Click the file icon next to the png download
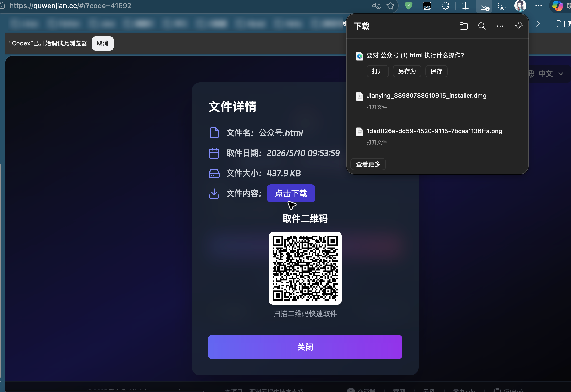571x392 pixels. click(359, 132)
